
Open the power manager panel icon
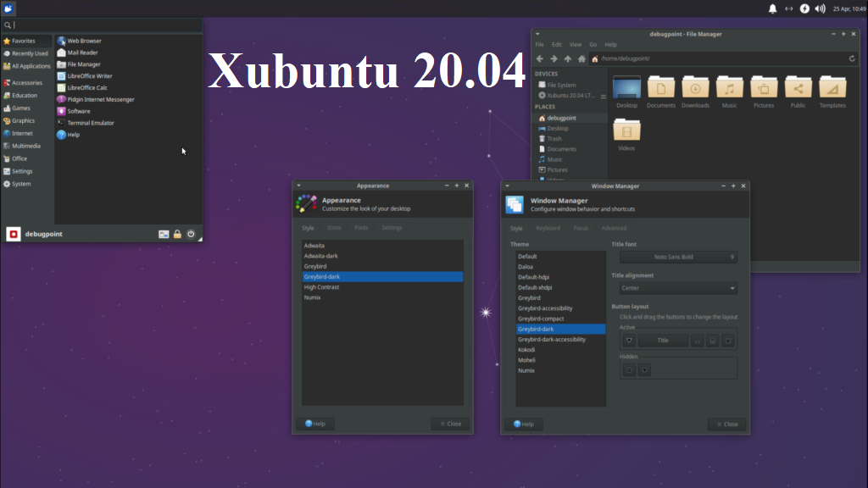tap(804, 8)
